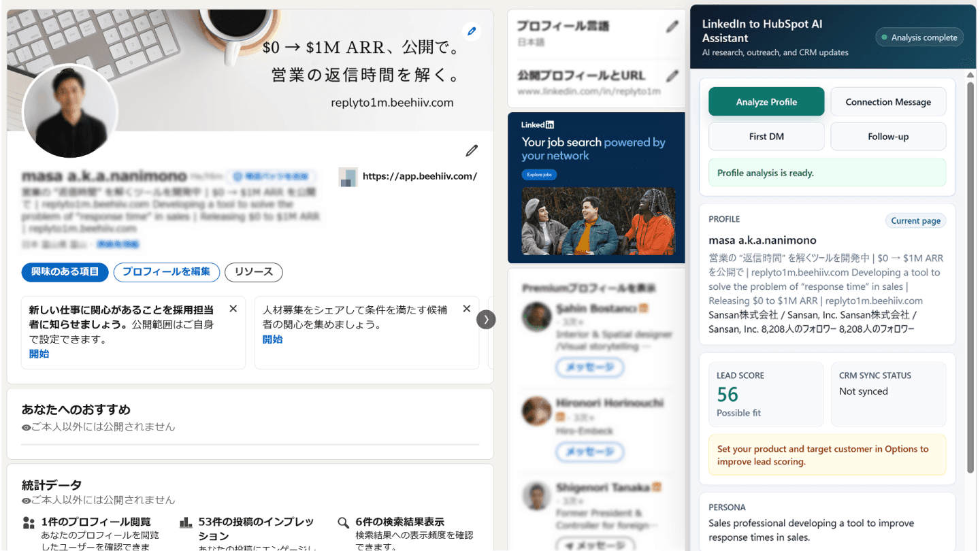Image resolution: width=980 pixels, height=551 pixels.
Task: Generate a Connection Message
Action: click(x=888, y=102)
